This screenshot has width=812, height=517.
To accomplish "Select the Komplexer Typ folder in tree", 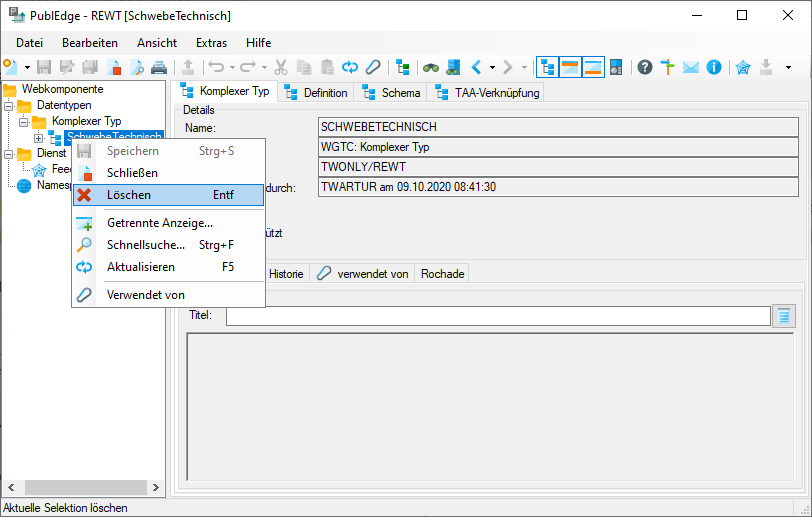I will [x=86, y=121].
